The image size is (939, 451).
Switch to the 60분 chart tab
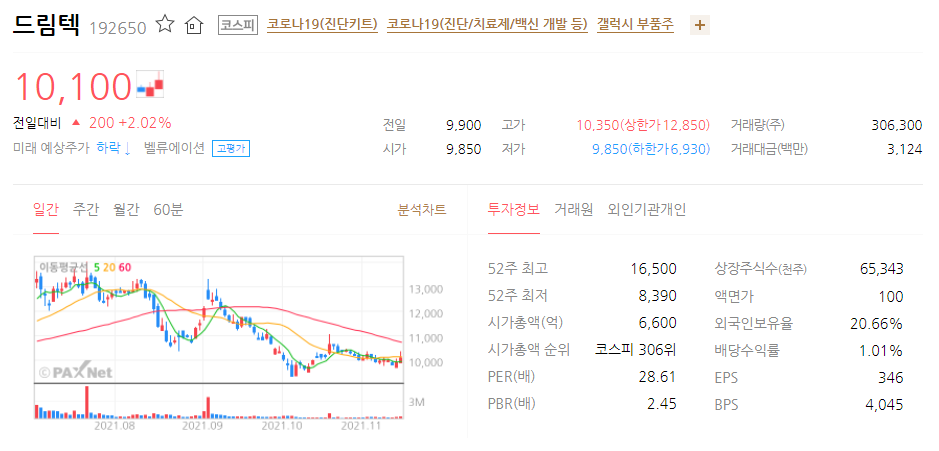(x=168, y=210)
